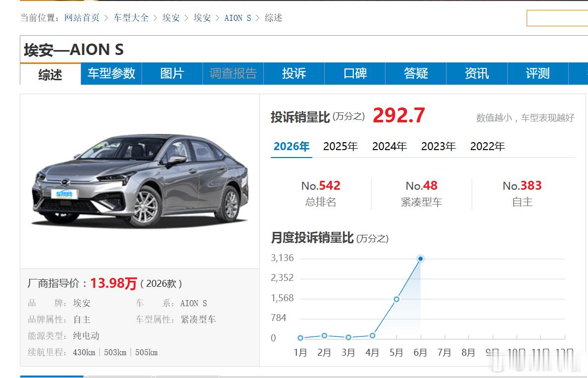Open the AION S breadcrumb link

click(238, 18)
